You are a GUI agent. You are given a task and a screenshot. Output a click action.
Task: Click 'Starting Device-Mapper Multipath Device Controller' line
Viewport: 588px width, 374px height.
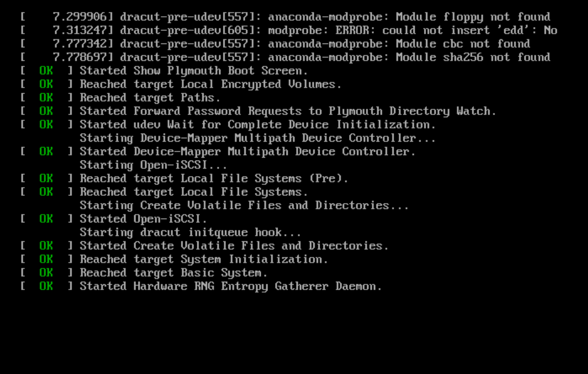click(x=258, y=138)
